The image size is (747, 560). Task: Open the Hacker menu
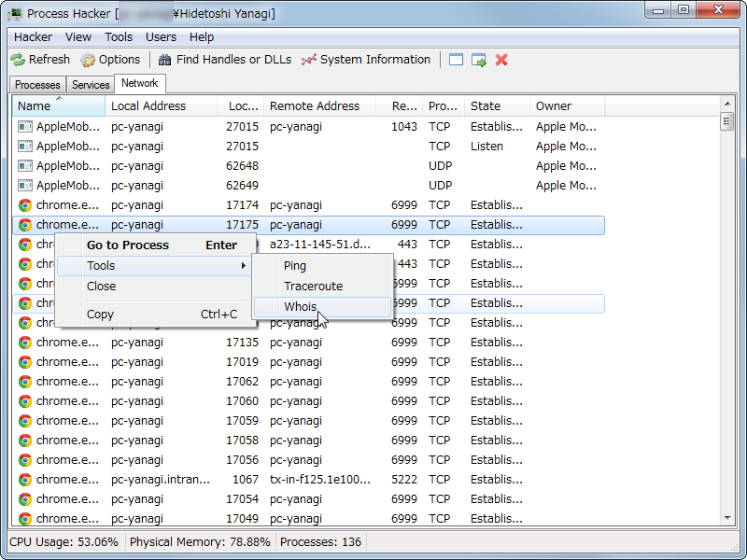[33, 37]
